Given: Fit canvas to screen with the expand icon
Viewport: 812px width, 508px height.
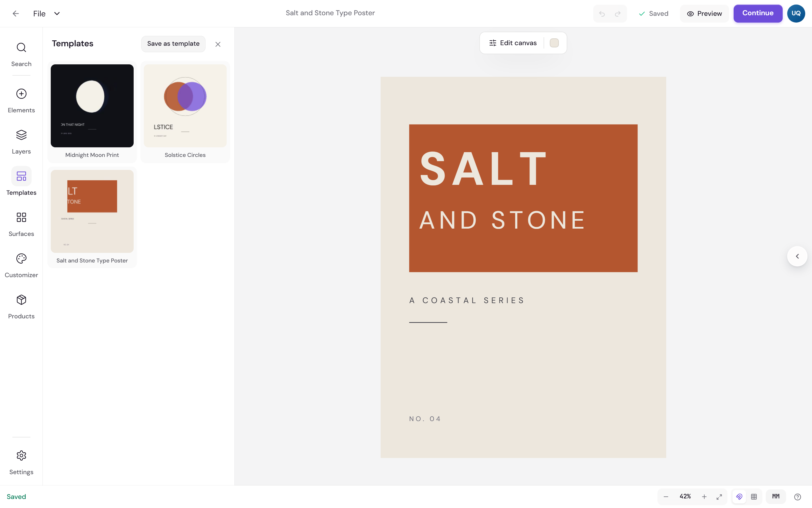Looking at the screenshot, I should (719, 497).
